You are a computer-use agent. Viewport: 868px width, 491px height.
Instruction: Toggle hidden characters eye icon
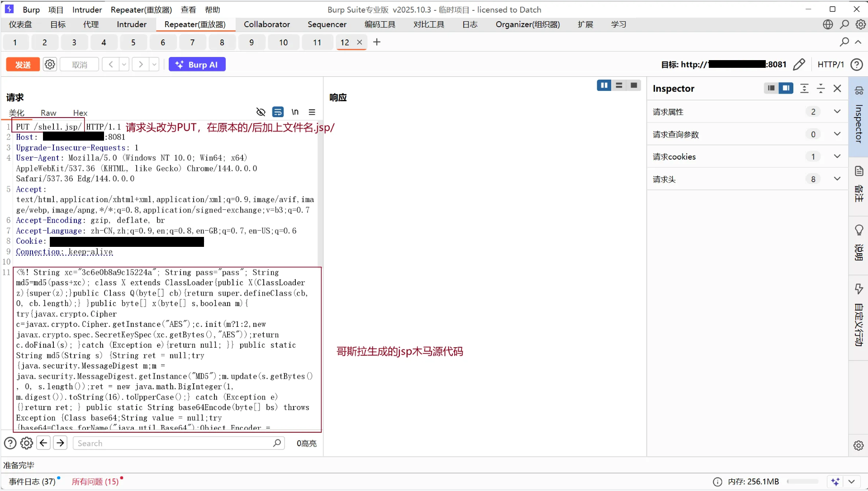[261, 112]
